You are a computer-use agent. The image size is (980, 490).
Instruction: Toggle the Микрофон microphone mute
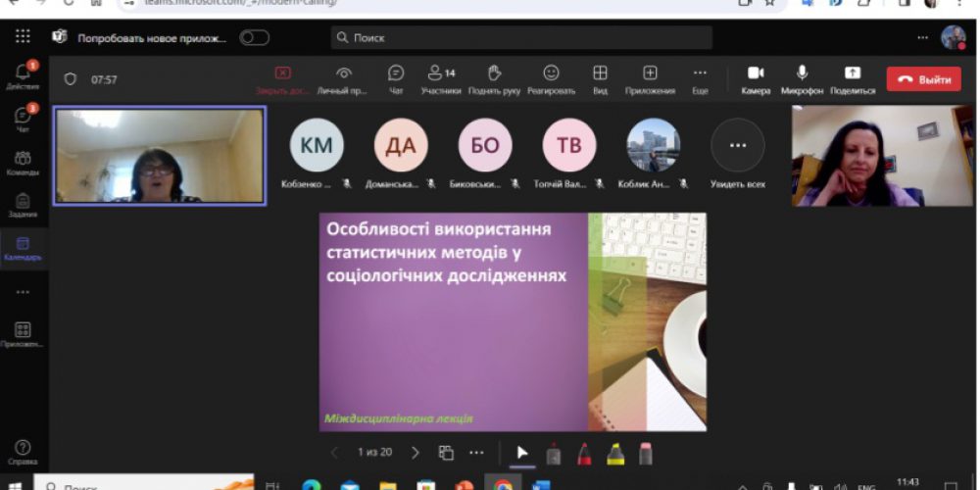tap(802, 78)
